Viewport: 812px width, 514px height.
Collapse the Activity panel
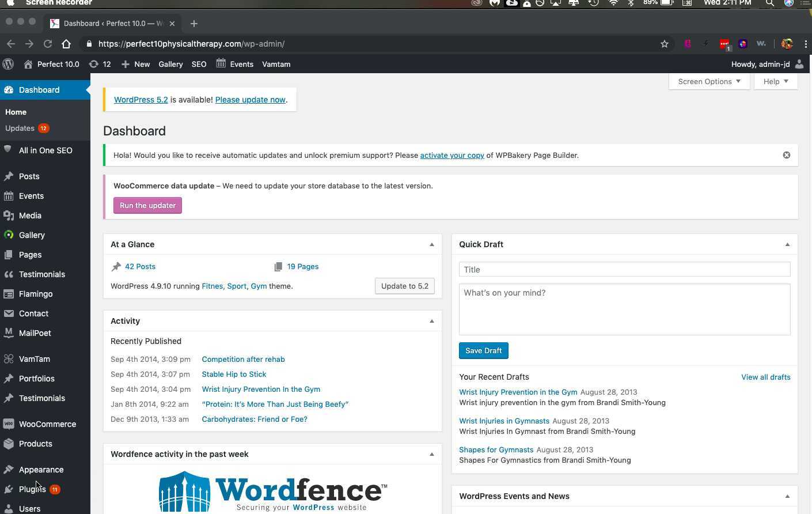tap(431, 321)
